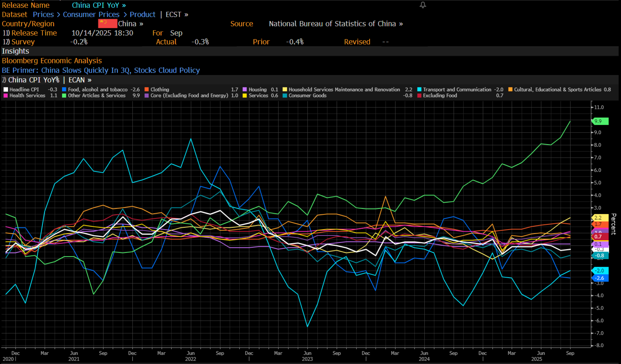This screenshot has width=621, height=364.
Task: Toggle Transport and Communication series legend
Action: 457,89
